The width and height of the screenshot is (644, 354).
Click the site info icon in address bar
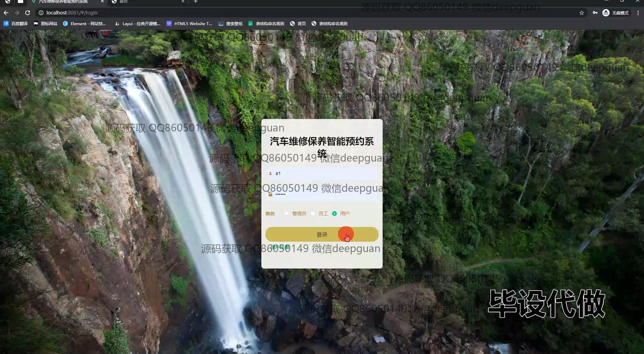pyautogui.click(x=41, y=13)
